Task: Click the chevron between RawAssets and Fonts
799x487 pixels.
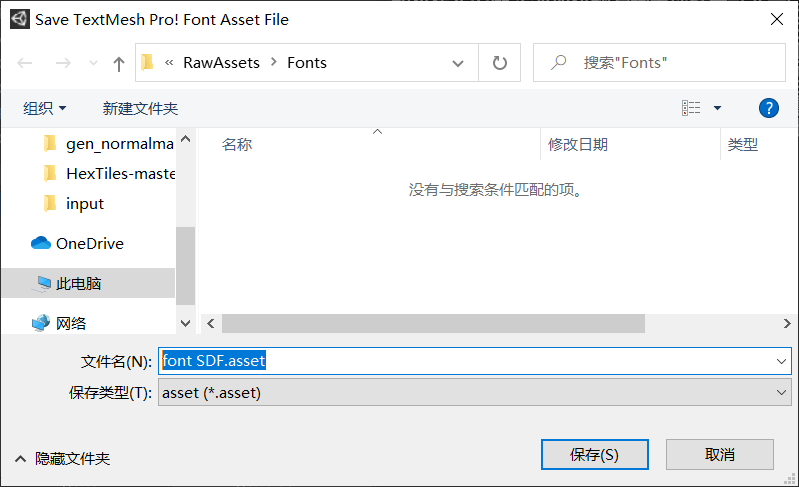Action: coord(274,62)
